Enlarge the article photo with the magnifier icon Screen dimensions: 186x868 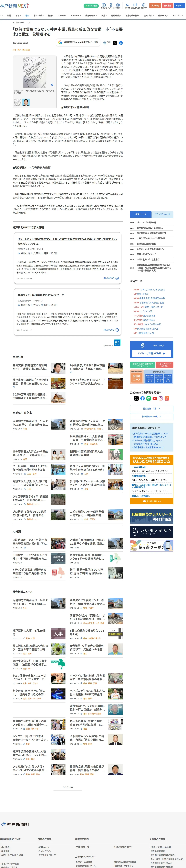tap(52, 85)
